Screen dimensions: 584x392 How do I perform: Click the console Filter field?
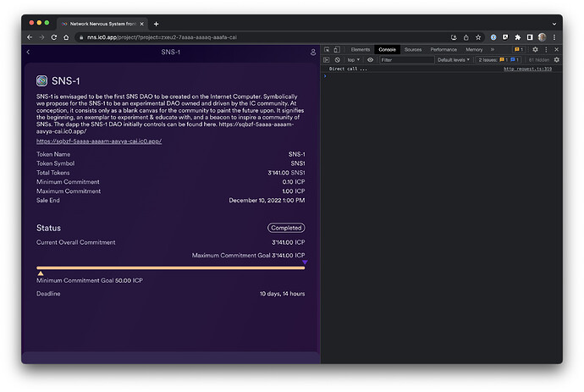407,59
